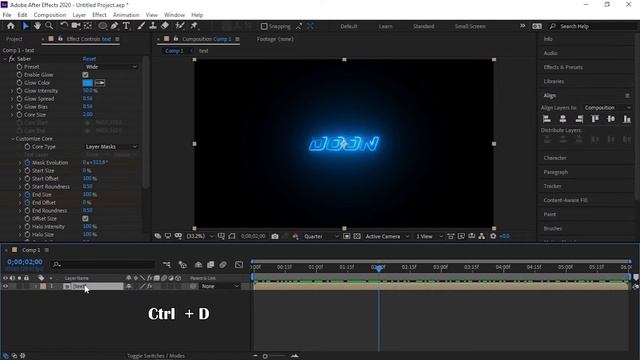This screenshot has width=640, height=360.
Task: Toggle the Snapping checkbox
Action: pos(264,26)
